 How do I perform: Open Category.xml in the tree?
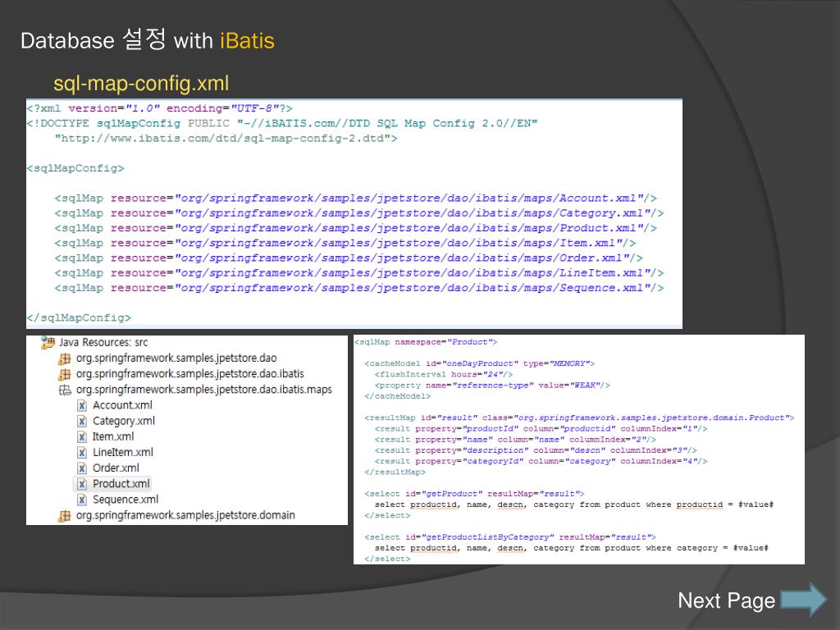click(x=124, y=421)
